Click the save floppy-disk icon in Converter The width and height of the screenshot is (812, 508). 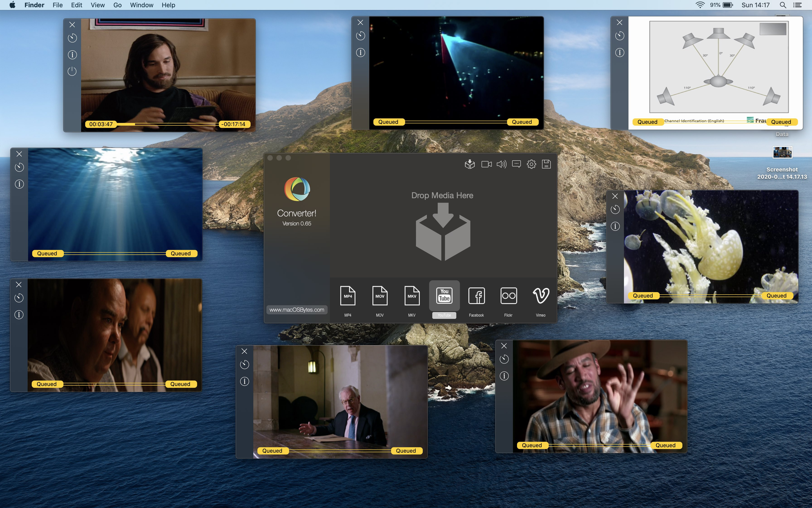tap(546, 164)
